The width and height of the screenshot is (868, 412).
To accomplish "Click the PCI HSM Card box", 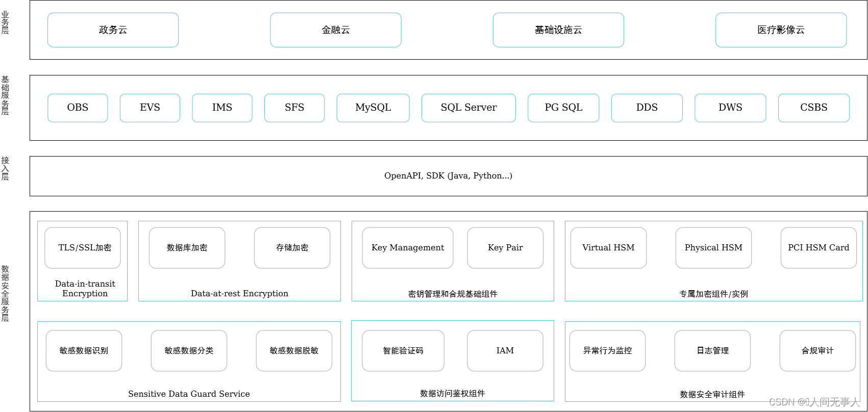I will [x=819, y=248].
